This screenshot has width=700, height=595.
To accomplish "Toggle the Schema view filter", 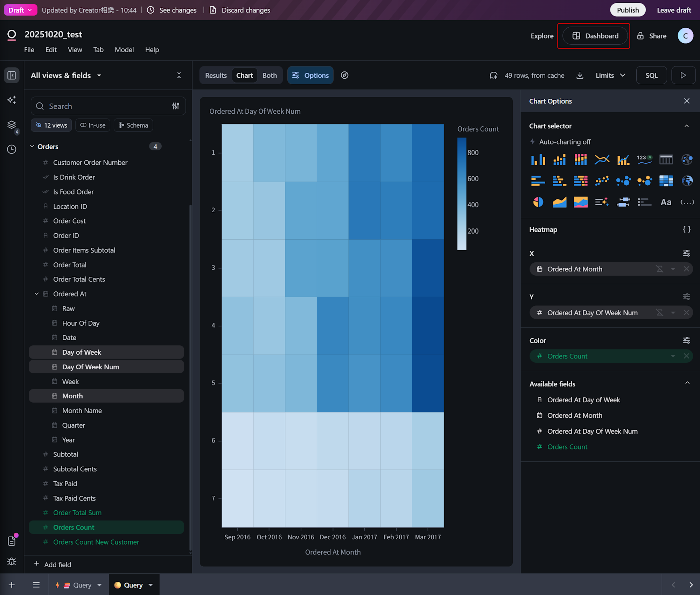I will [x=133, y=125].
